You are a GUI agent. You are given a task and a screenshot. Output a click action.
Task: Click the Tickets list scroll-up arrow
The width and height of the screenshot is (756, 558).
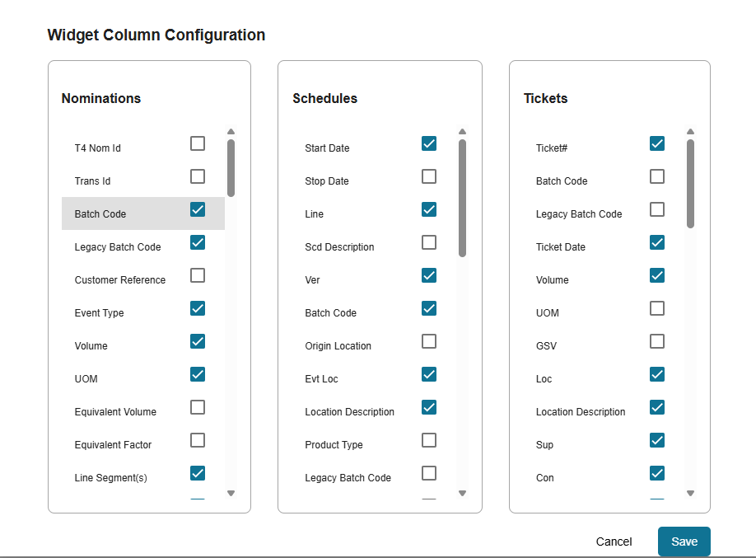click(x=690, y=131)
